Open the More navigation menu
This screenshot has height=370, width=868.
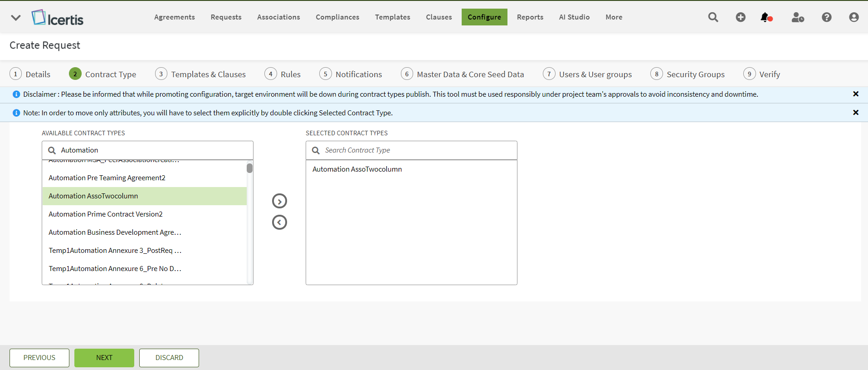[x=614, y=17]
